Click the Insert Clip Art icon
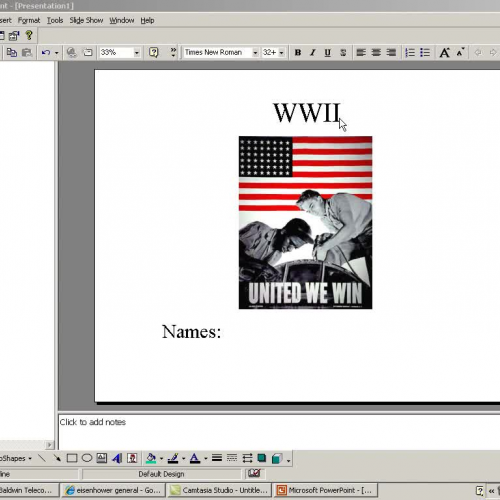Screen dimensions: 500x500 tap(132, 458)
